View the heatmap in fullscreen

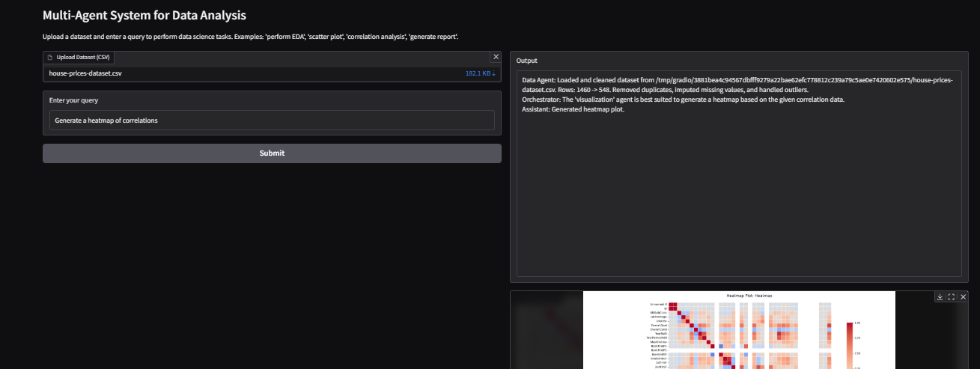pyautogui.click(x=951, y=297)
